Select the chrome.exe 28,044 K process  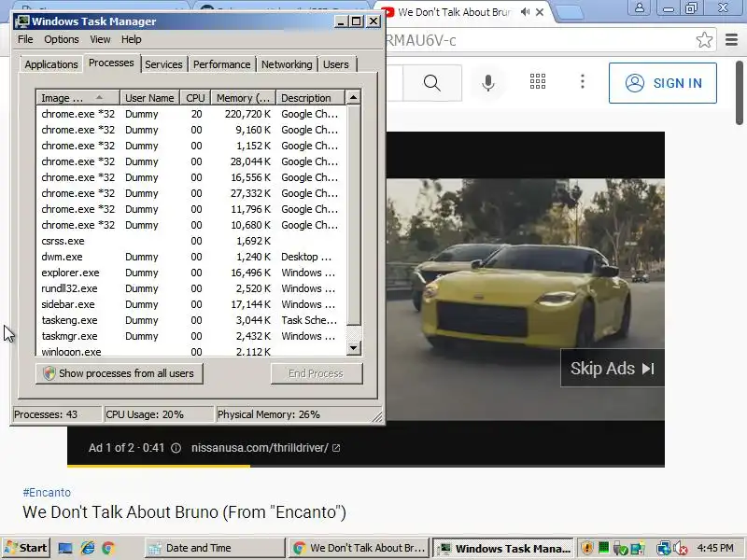coord(190,161)
